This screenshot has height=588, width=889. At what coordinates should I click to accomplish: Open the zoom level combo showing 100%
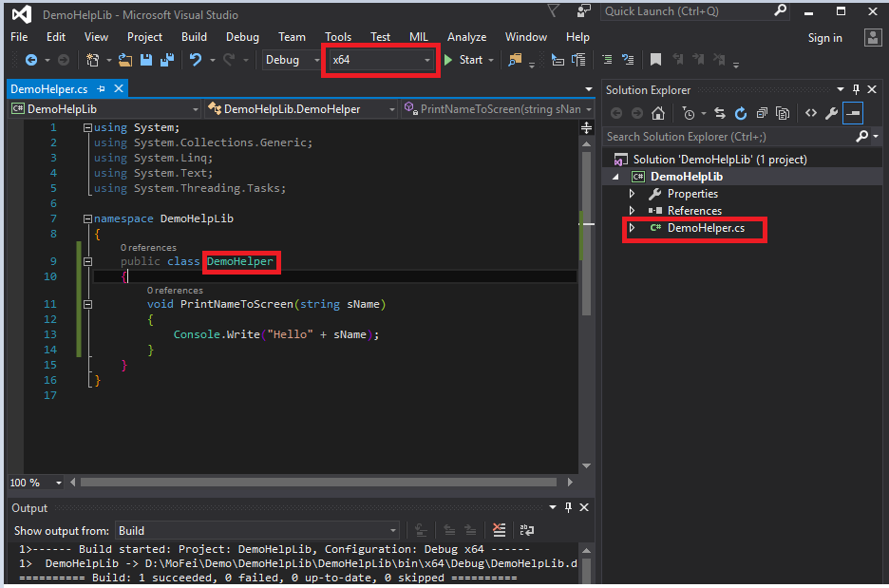click(34, 483)
